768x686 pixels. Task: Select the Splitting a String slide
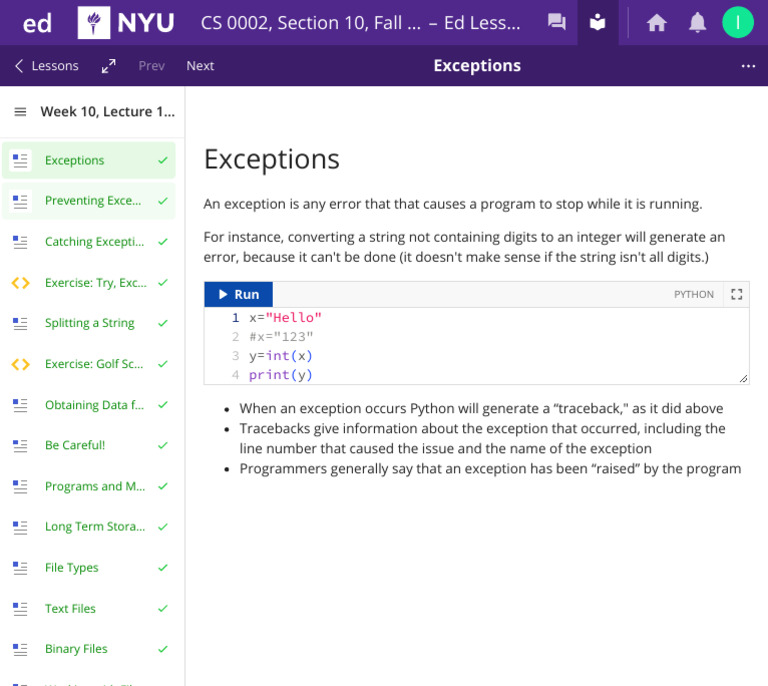point(89,323)
